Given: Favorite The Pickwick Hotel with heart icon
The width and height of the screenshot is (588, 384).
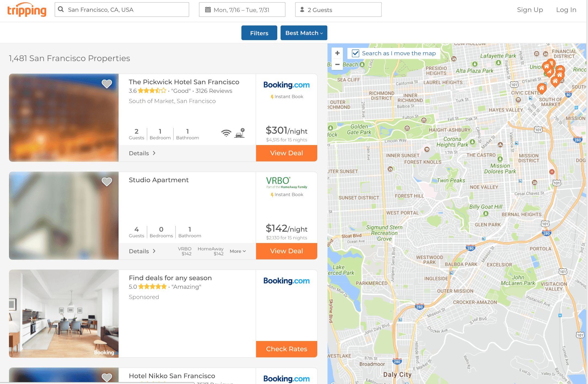Looking at the screenshot, I should click(x=107, y=84).
